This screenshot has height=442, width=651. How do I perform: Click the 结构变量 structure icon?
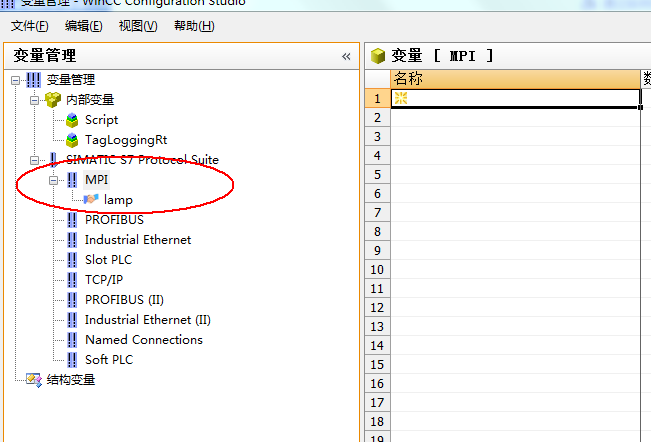[x=34, y=380]
